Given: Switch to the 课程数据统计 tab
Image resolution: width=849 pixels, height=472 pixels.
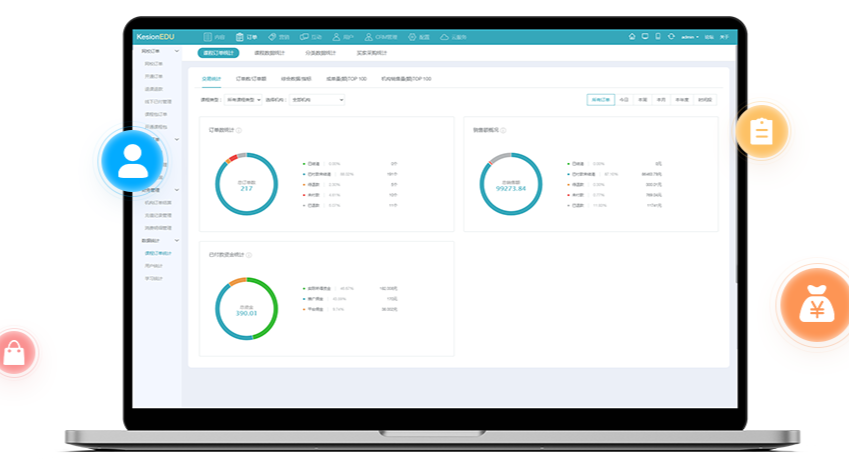Looking at the screenshot, I should click(x=269, y=52).
